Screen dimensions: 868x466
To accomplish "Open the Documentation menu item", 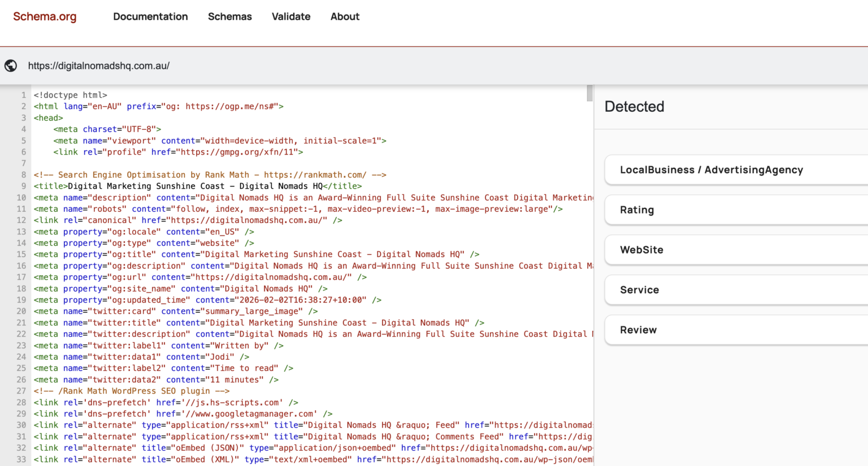I will [150, 16].
